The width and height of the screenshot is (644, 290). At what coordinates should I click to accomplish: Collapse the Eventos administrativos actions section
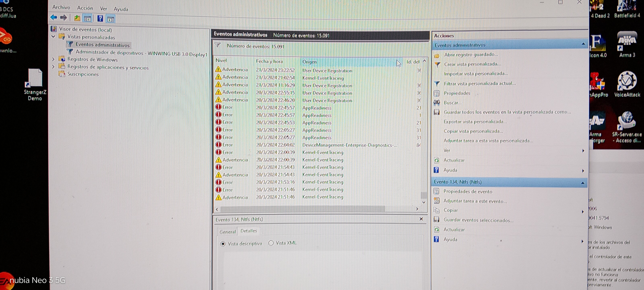point(583,44)
